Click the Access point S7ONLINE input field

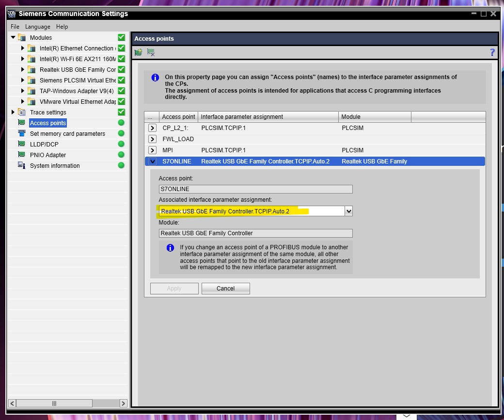coord(255,189)
